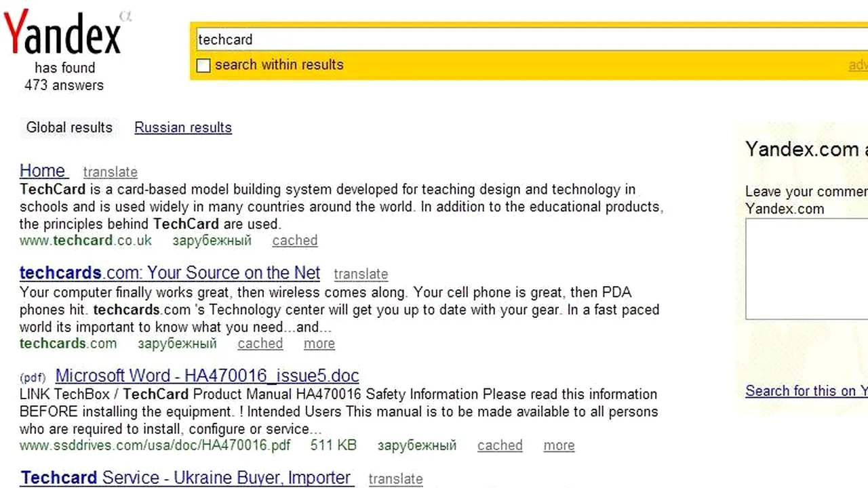Open the Home search result title
The width and height of the screenshot is (868, 488).
click(43, 171)
